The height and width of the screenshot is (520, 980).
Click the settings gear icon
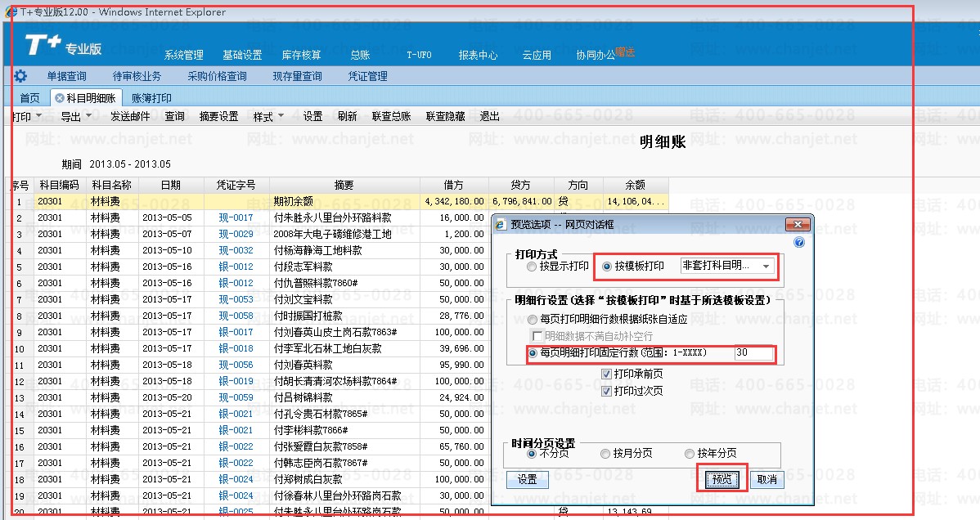coord(20,76)
